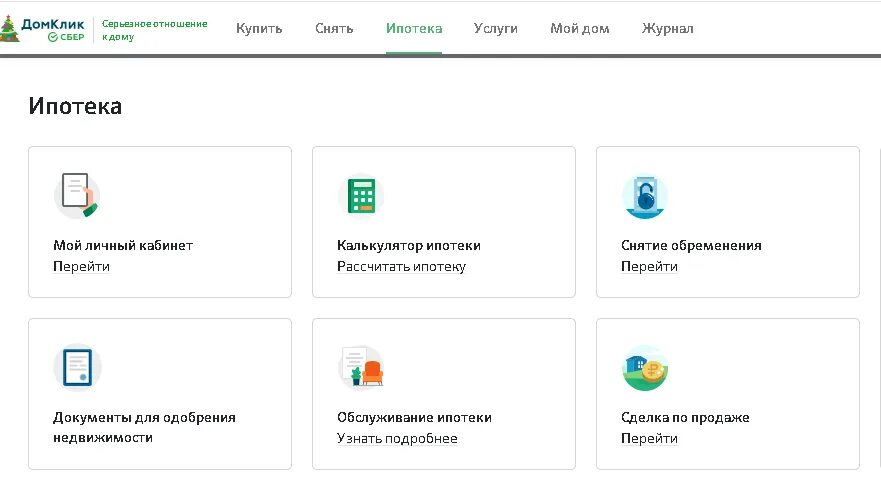Image resolution: width=881 pixels, height=500 pixels.
Task: Click the Мой личный кабинет title
Action: point(123,246)
